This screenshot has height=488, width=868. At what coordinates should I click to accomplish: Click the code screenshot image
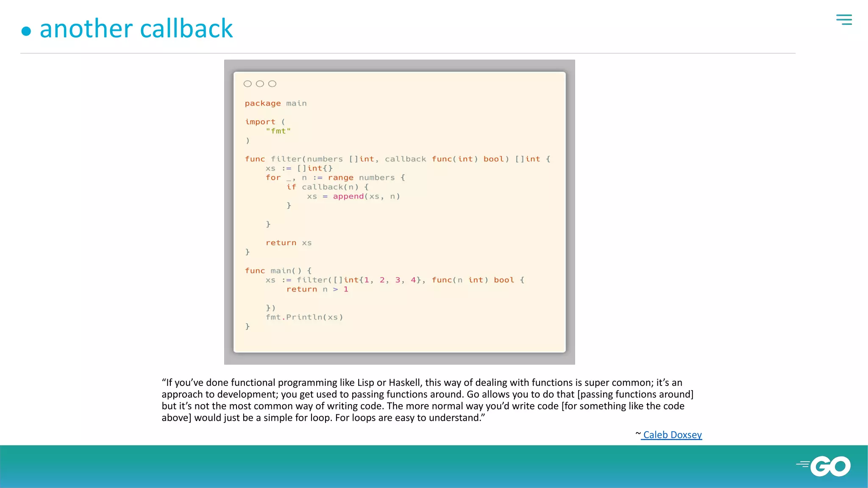[x=399, y=212]
